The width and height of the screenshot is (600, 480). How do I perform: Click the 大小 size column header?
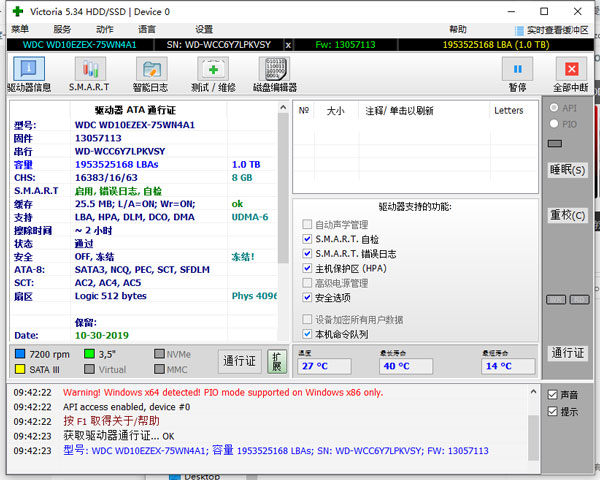click(x=336, y=111)
